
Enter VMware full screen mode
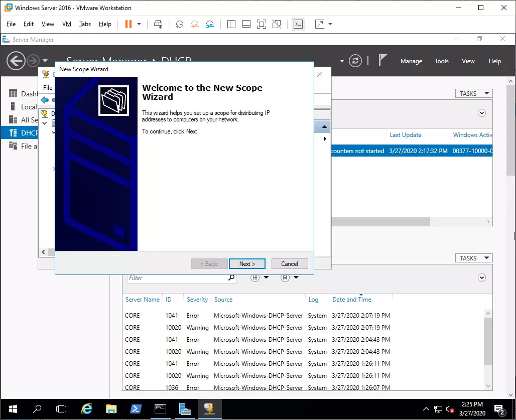click(261, 24)
